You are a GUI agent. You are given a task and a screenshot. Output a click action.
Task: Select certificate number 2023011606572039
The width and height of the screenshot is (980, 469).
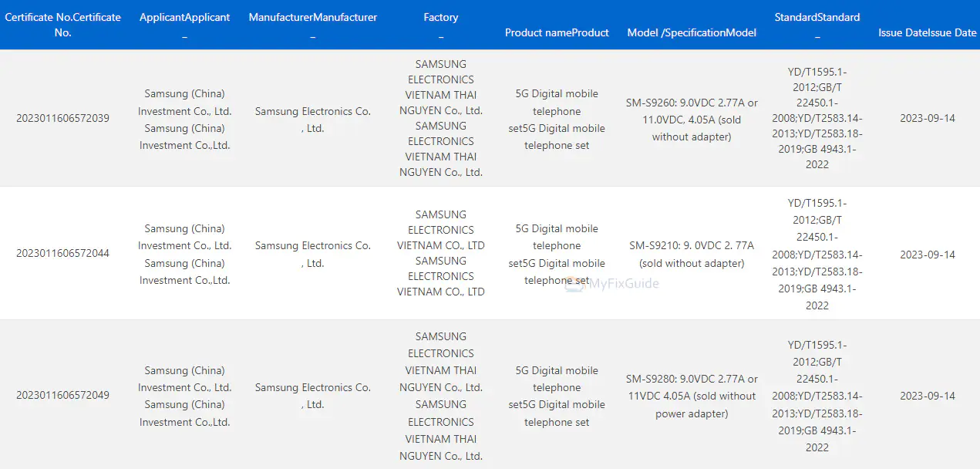tap(62, 118)
